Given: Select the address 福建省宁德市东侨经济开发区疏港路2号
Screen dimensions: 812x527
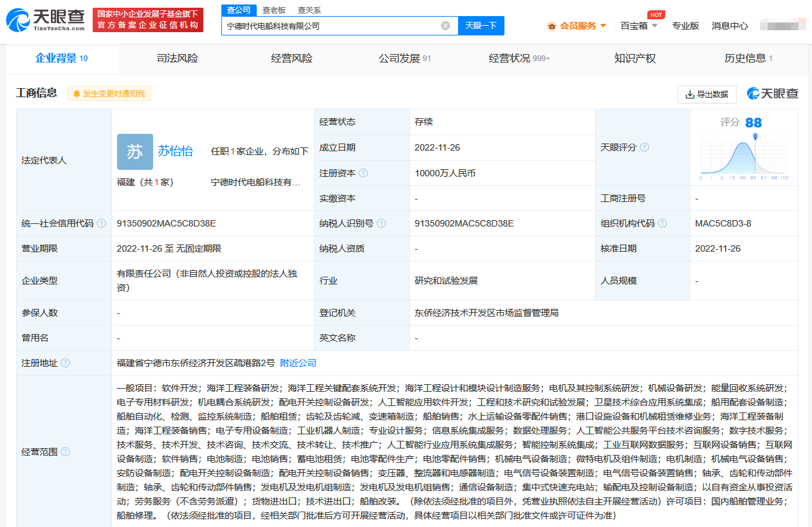Looking at the screenshot, I should click(196, 363).
